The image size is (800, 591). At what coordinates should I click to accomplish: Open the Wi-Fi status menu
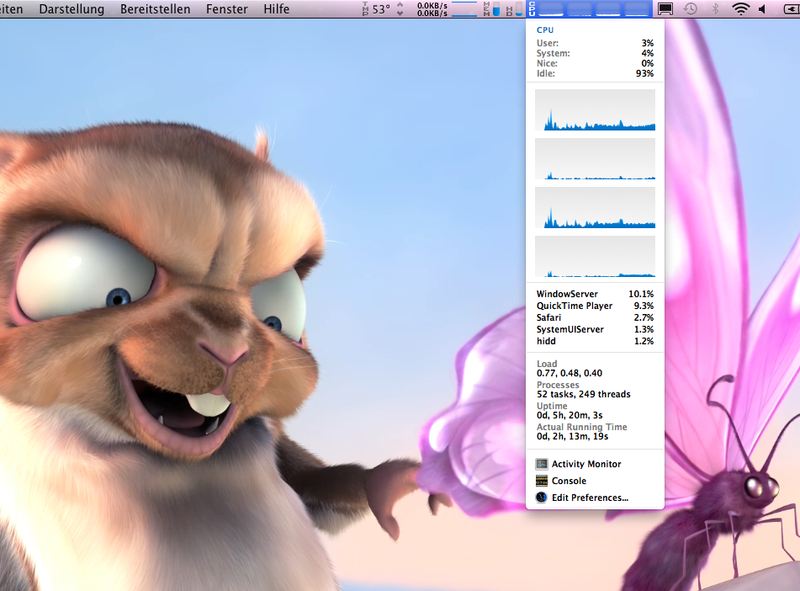(x=740, y=9)
